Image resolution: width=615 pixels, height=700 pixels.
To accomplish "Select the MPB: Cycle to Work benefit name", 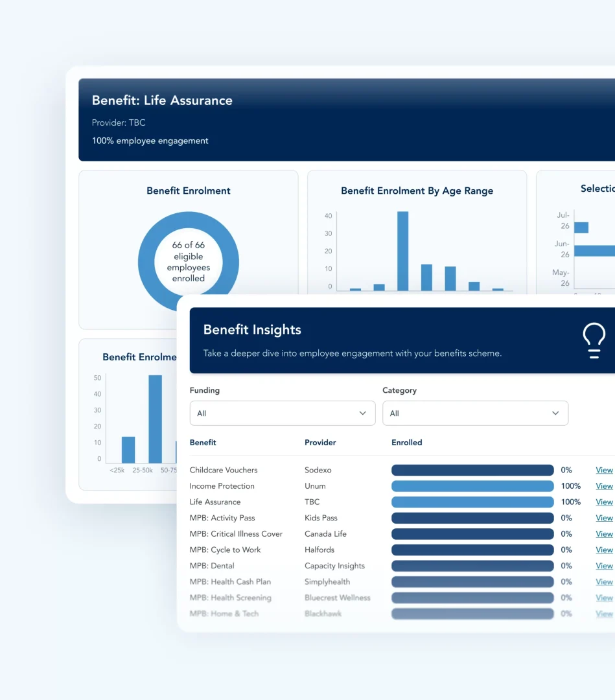I will [x=225, y=550].
